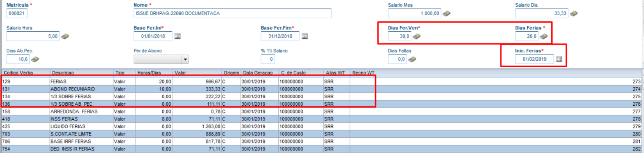644x153 pixels.
Task: Click codigo verba 129 cell
Action: (x=26, y=82)
